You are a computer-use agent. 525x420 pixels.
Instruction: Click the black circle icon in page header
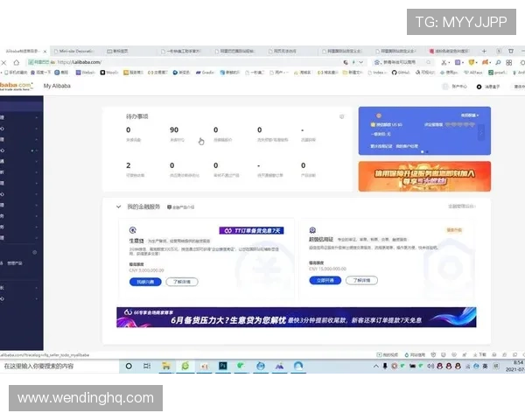479,87
